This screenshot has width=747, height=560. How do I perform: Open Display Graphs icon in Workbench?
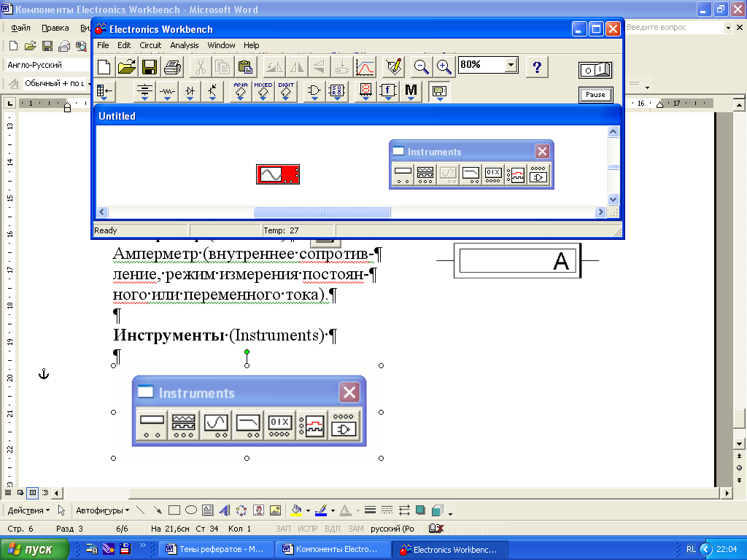click(x=365, y=66)
